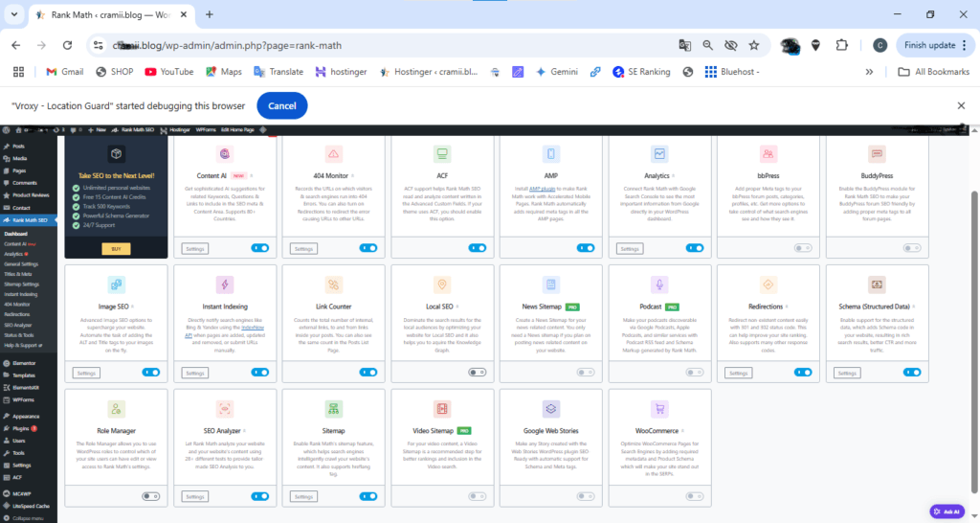Enable the Role Manager switch
This screenshot has width=980, height=523.
[x=150, y=496]
